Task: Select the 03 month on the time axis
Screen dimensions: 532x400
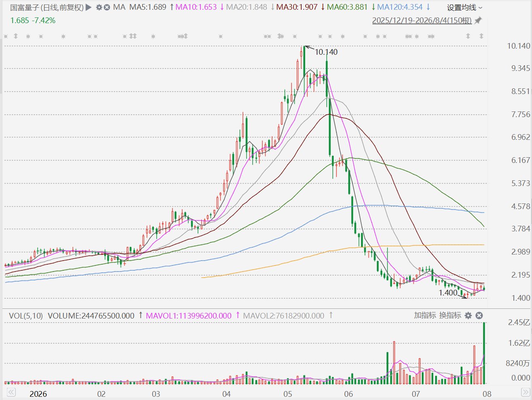Action: click(156, 394)
